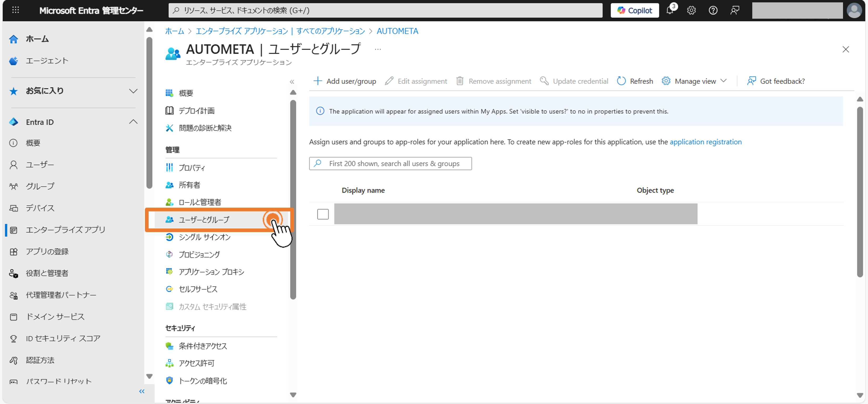
Task: Open ドメイン サービス in sidebar
Action: click(x=55, y=317)
